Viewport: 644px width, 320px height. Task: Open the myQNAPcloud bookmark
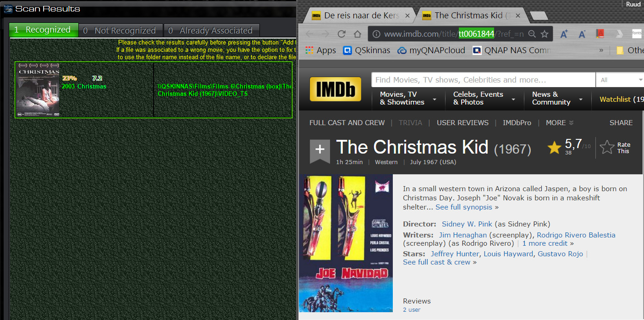(x=431, y=50)
